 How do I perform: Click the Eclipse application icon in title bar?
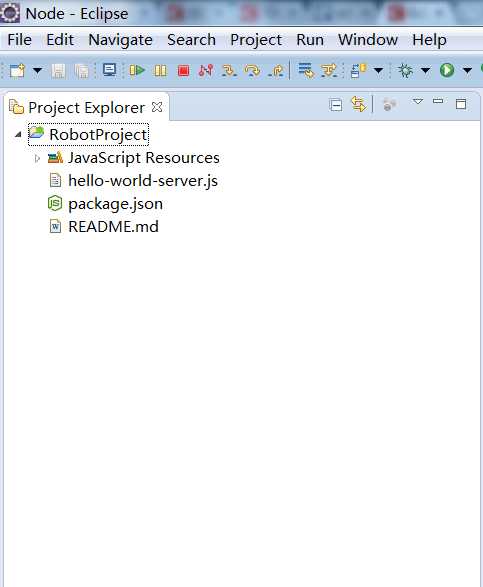click(x=10, y=13)
